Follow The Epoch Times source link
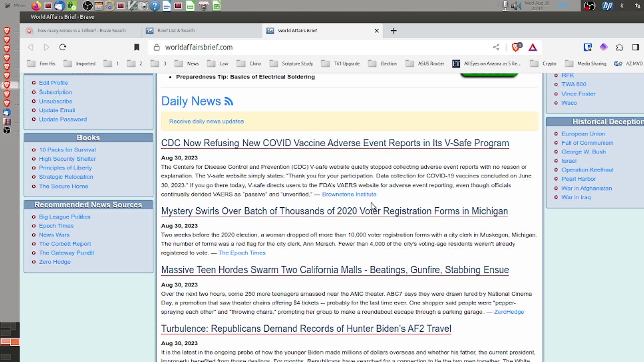Image resolution: width=644 pixels, height=362 pixels. point(242,253)
